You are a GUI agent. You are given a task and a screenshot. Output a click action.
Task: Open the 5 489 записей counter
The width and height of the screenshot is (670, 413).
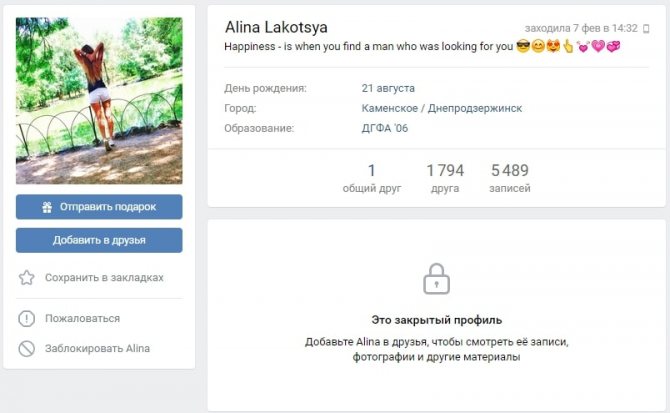[x=510, y=178]
